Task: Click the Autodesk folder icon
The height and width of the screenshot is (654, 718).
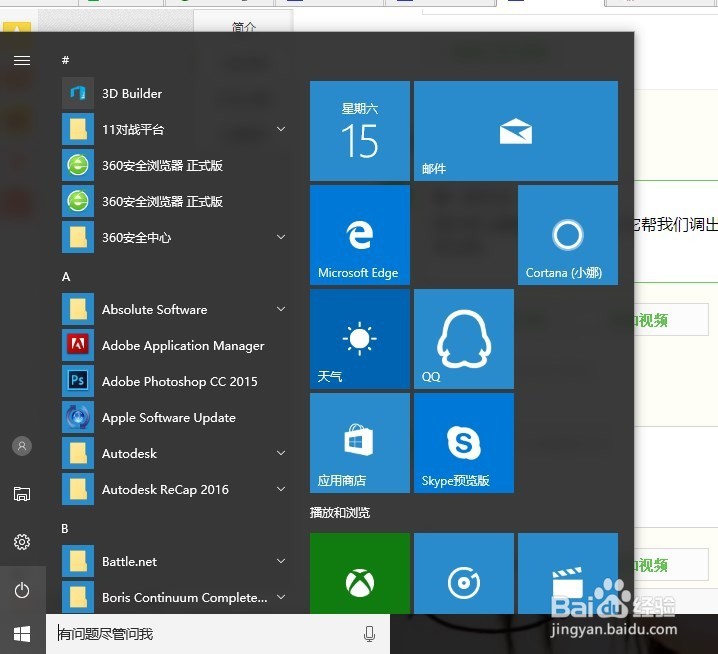Action: pyautogui.click(x=78, y=453)
